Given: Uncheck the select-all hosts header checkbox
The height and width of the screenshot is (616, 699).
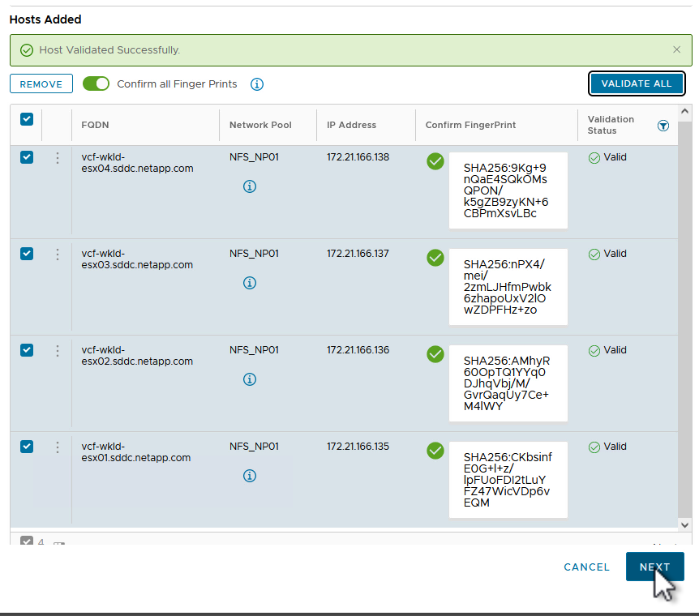Looking at the screenshot, I should click(27, 119).
